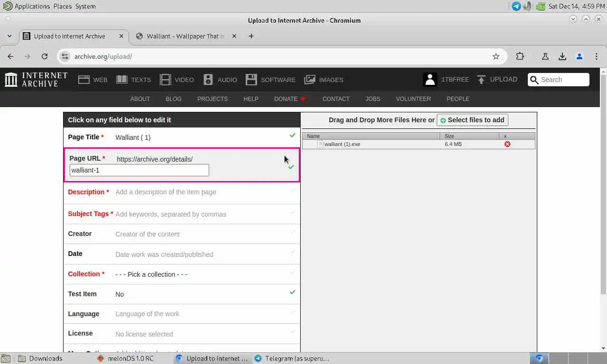
Task: Click Select files to add button
Action: tap(472, 120)
